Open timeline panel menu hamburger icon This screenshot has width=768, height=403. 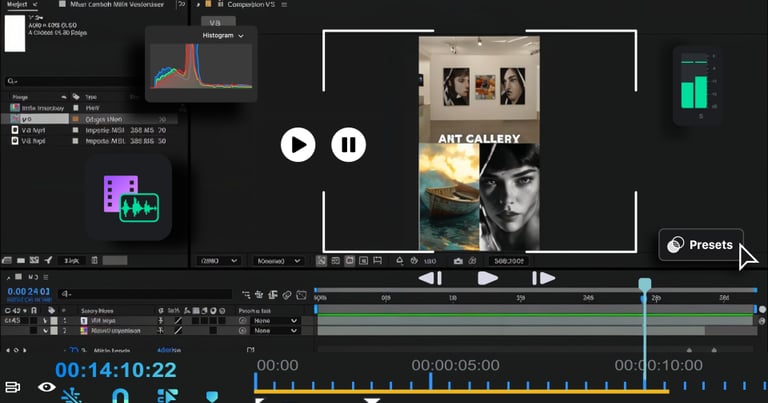point(46,277)
